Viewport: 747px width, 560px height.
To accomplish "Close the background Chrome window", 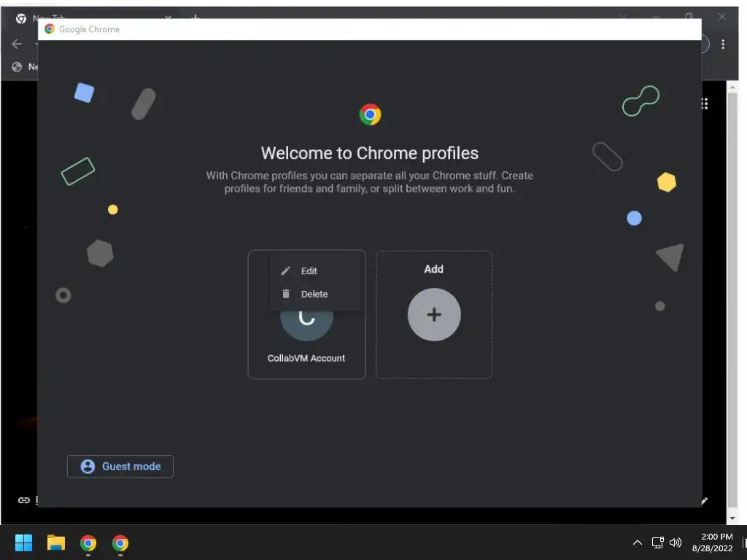I will click(x=722, y=17).
